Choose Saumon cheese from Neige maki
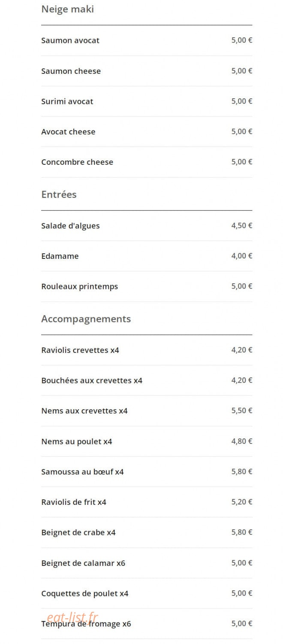283x644 pixels. pos(147,71)
